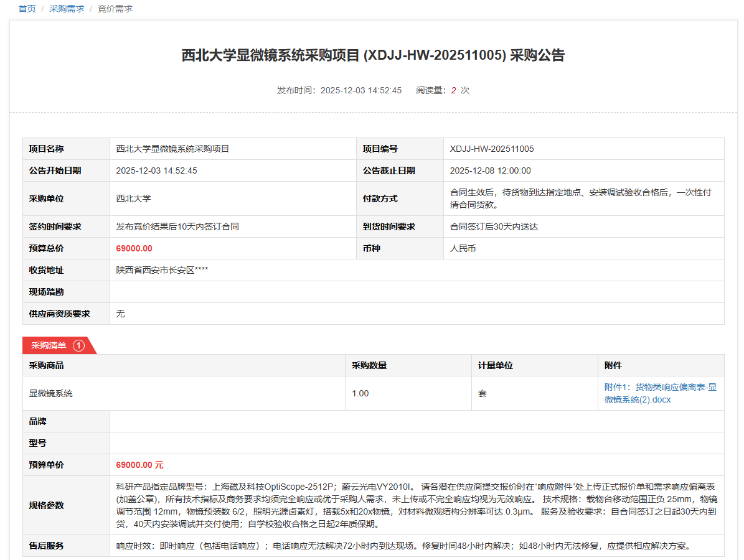Select the 项目编号 value XDJJ-HW-202511005
744x560 pixels.
(492, 149)
